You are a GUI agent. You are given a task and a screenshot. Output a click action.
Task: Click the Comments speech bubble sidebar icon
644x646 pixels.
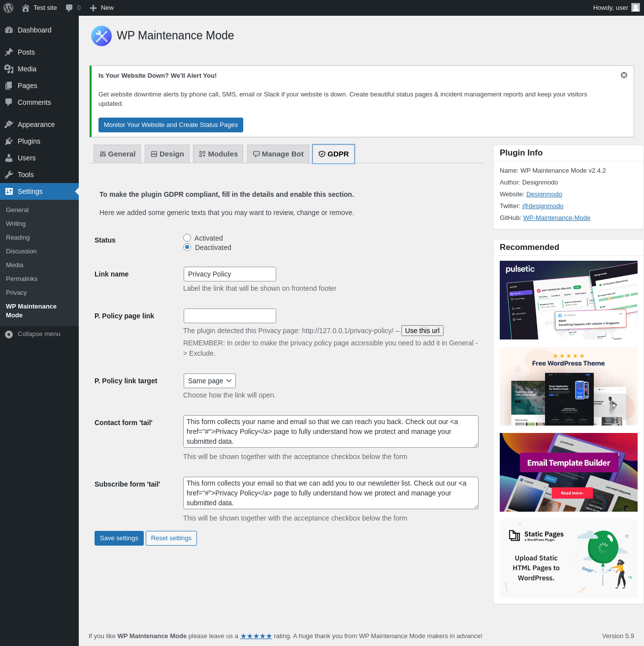(9, 102)
